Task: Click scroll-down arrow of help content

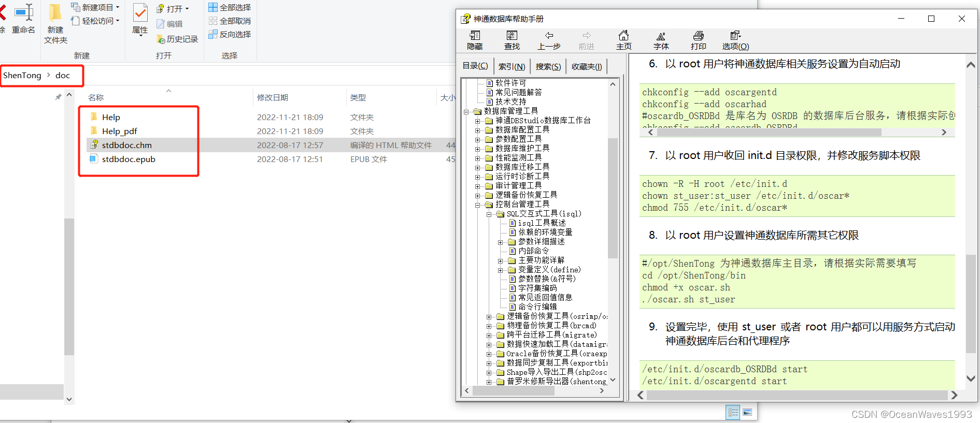Action: [x=971, y=378]
